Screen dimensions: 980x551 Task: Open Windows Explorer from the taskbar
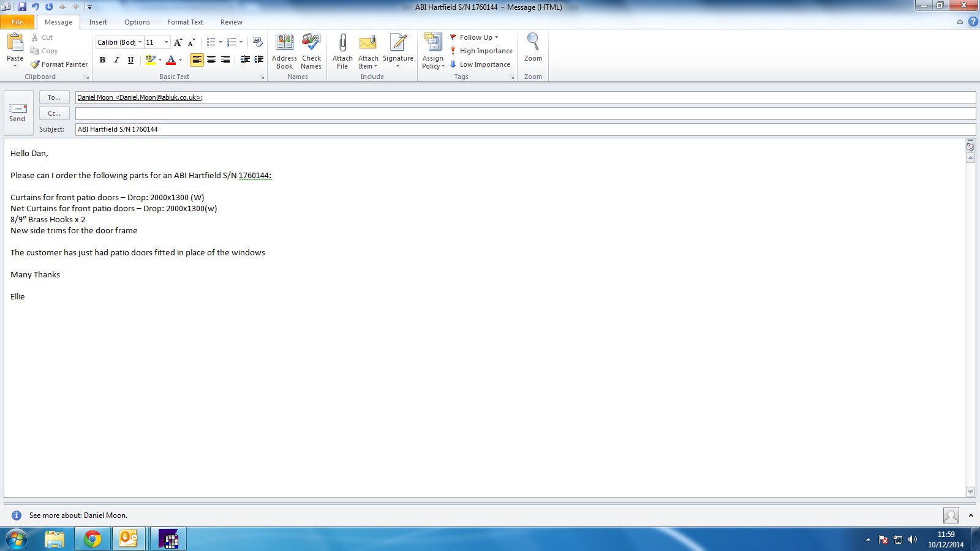55,539
